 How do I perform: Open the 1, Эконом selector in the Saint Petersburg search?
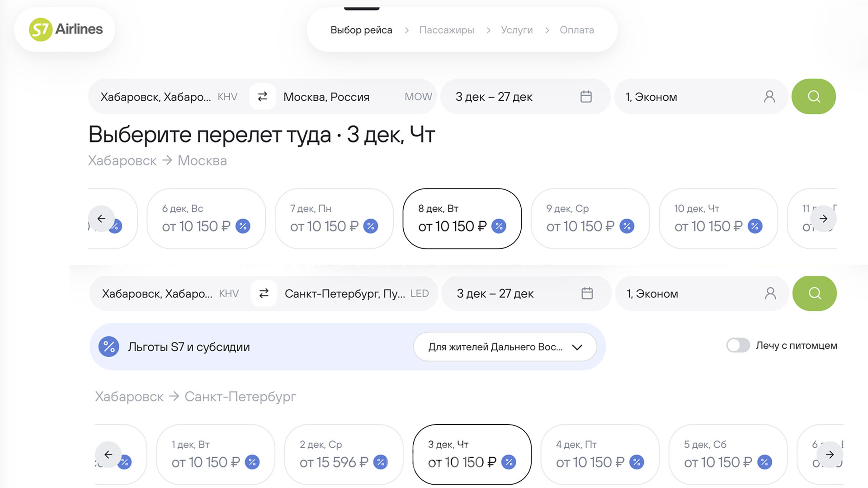pyautogui.click(x=702, y=294)
